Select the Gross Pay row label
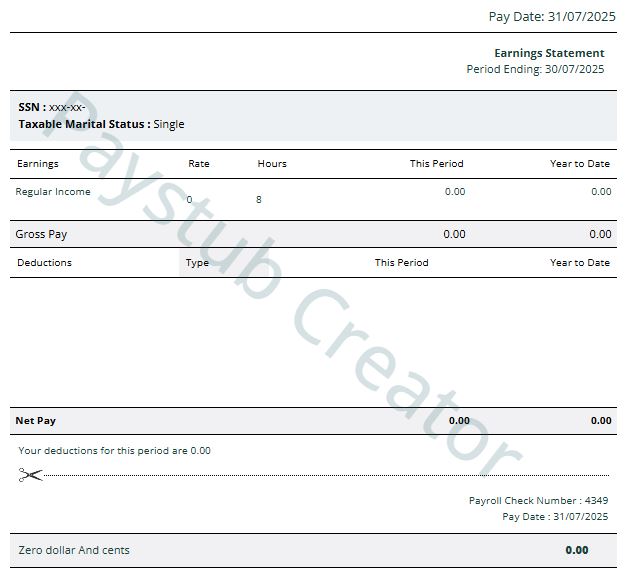Viewport: 627px width, 587px height. point(42,234)
